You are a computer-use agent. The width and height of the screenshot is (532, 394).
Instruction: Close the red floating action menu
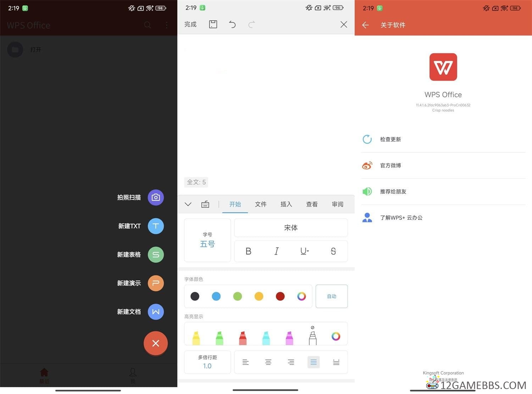point(156,343)
